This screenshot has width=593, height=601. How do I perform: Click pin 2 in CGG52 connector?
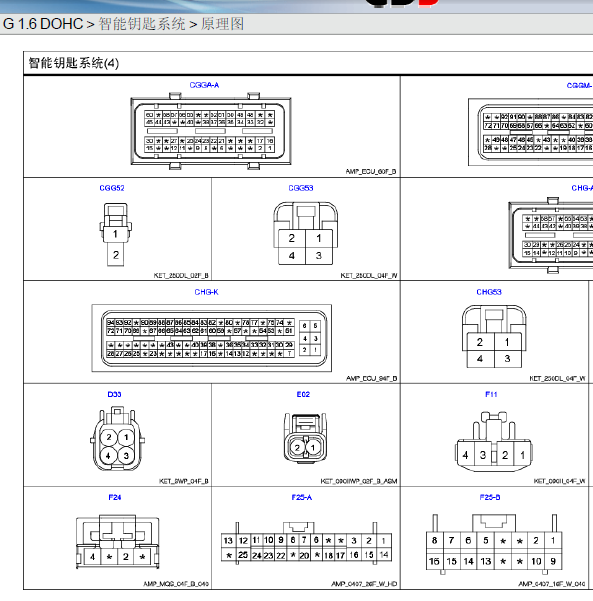116,255
